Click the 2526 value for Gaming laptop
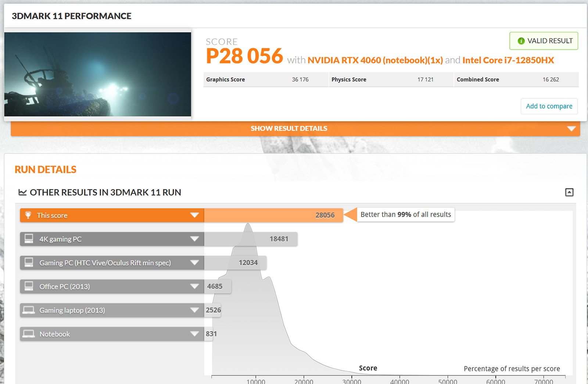588x384 pixels. click(x=213, y=310)
